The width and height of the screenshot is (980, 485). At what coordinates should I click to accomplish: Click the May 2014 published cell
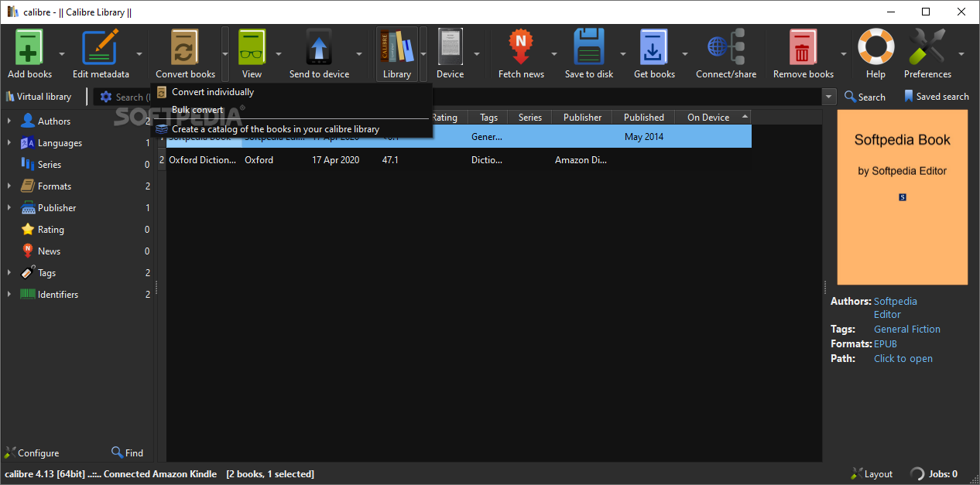click(644, 137)
